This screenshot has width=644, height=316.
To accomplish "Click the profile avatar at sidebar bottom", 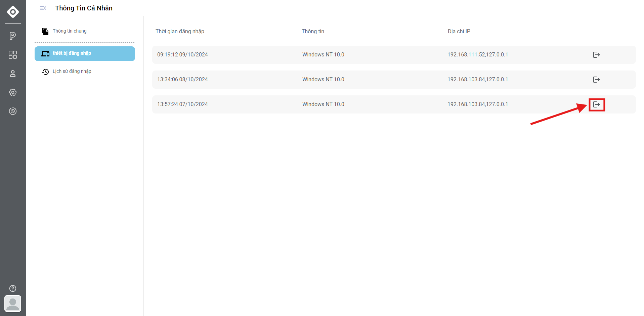I will pyautogui.click(x=13, y=304).
